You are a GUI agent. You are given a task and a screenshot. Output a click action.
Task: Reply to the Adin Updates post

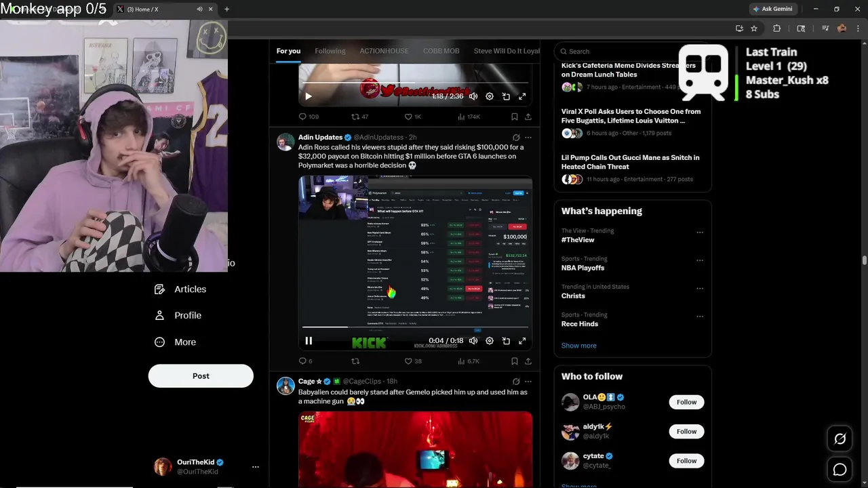point(305,361)
